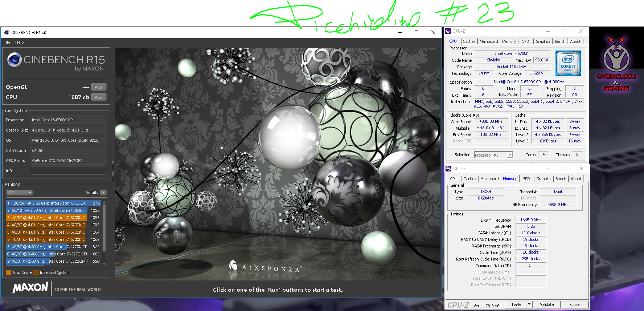Select ranking row Core i7-4770K score 822
644x311 pixels.
tap(53, 247)
